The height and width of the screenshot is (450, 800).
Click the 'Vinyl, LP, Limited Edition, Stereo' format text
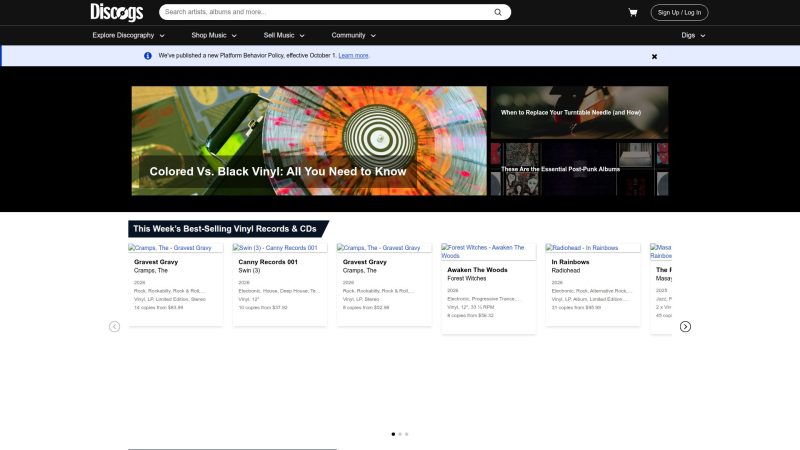(169, 299)
